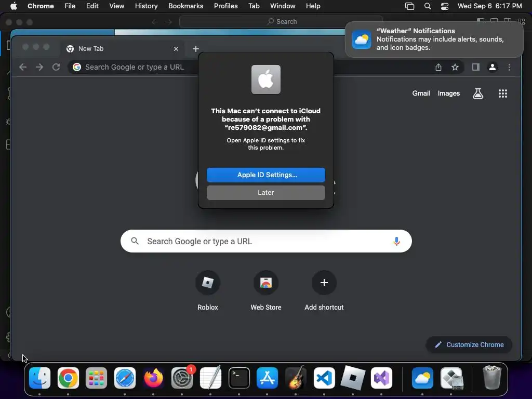The height and width of the screenshot is (399, 532).
Task: Open Help menu in menu bar
Action: [x=313, y=6]
